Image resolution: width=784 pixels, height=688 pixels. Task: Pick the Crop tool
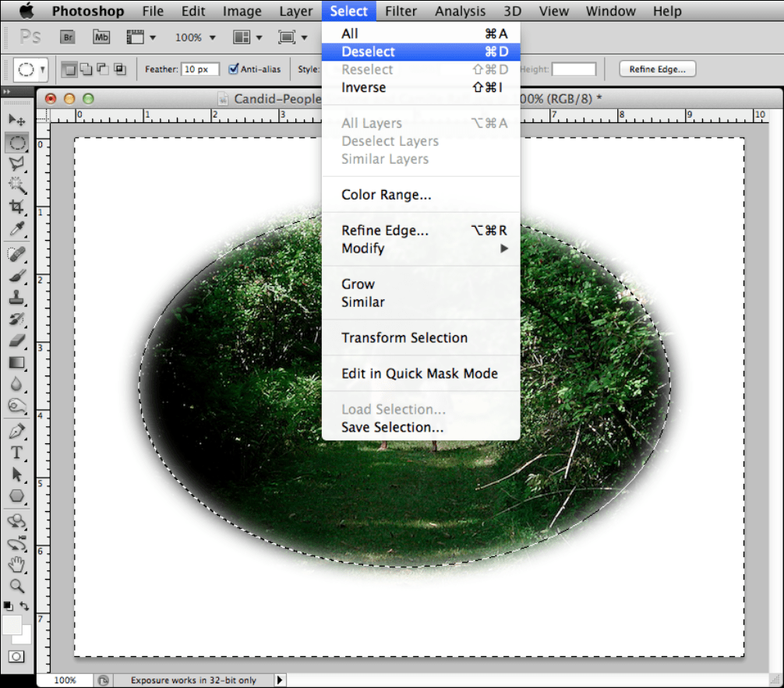click(16, 207)
